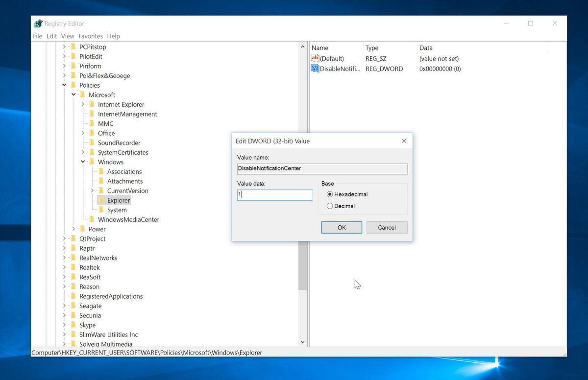Click inside the Value data field
This screenshot has width=588, height=380.
coord(274,195)
